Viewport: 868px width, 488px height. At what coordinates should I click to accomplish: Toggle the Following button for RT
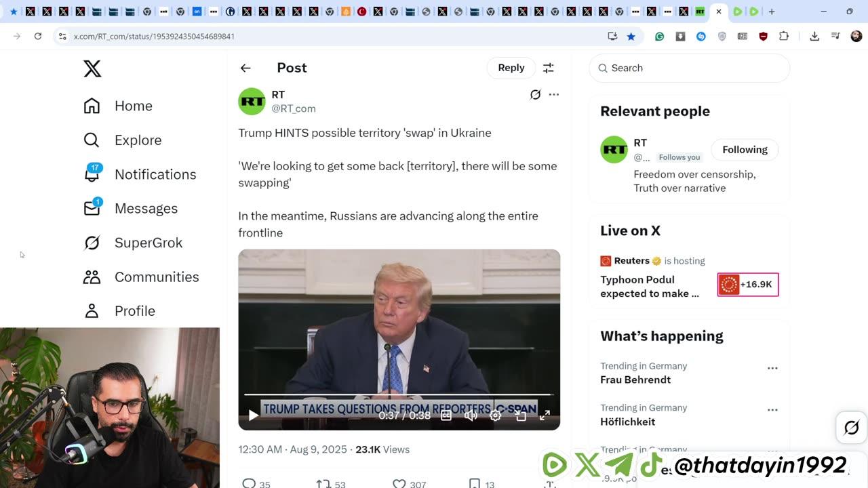click(745, 150)
